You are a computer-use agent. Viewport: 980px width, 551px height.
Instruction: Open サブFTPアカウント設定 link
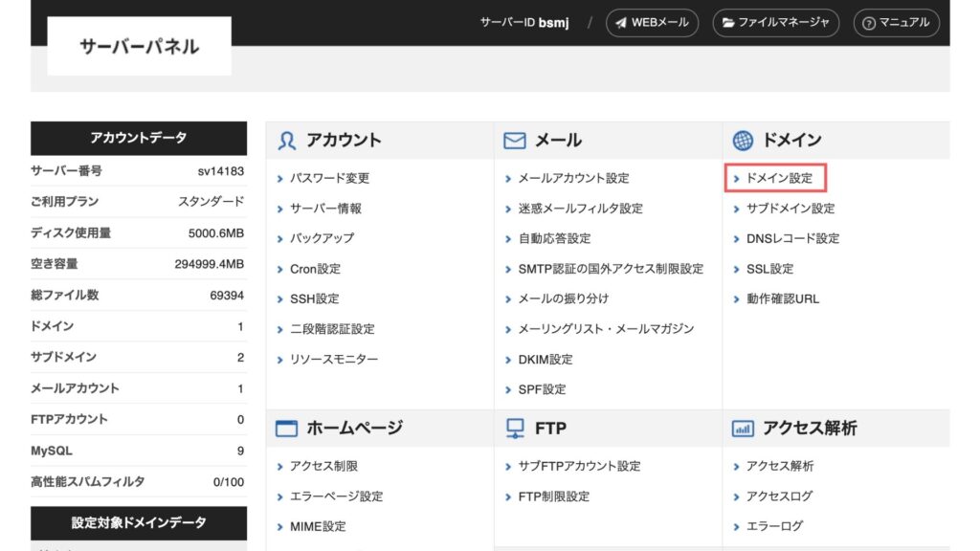(579, 467)
